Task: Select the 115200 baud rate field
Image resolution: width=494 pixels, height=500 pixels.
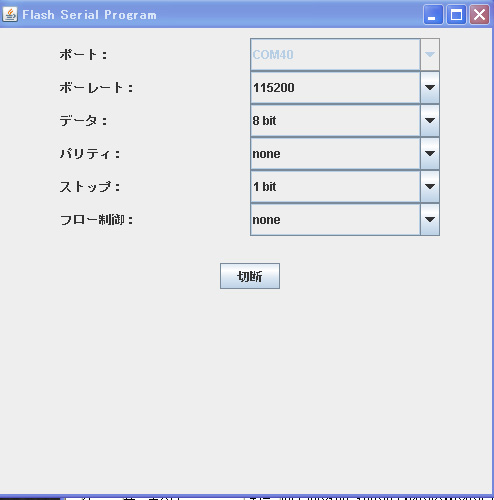Action: click(x=335, y=88)
